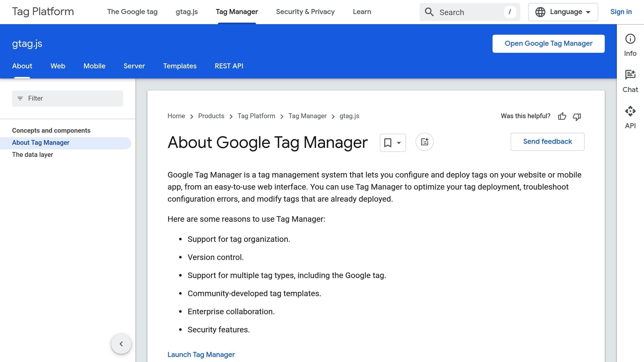This screenshot has width=644, height=362.
Task: Focus the sidebar Filter field
Action: (67, 99)
